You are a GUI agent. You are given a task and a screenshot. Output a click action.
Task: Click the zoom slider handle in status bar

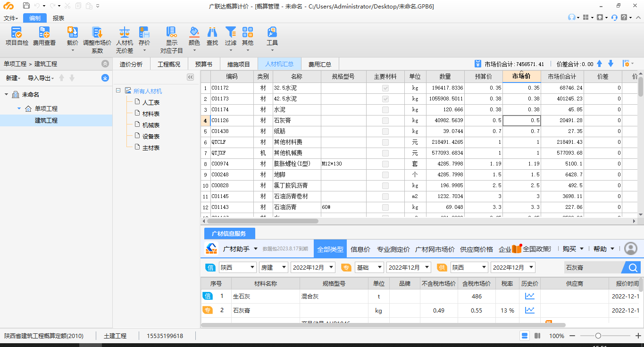click(598, 336)
